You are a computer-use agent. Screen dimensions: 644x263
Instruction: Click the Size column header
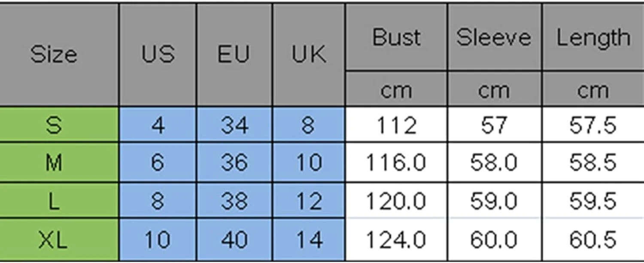[54, 55]
